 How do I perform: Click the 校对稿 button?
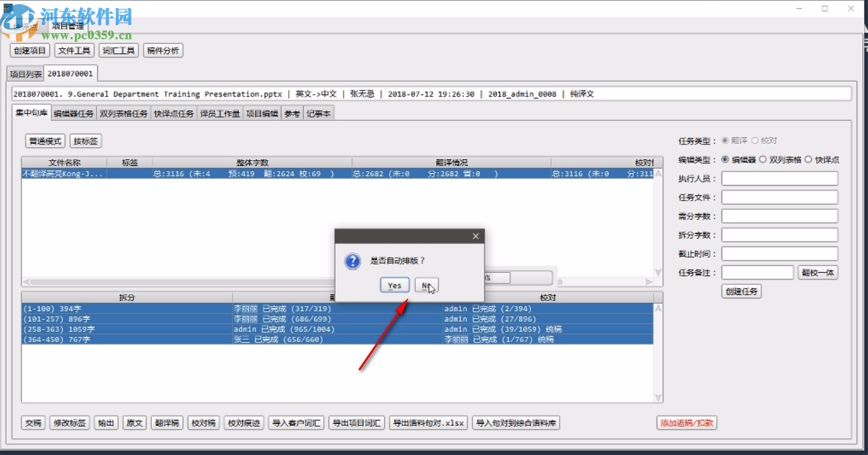(x=203, y=423)
